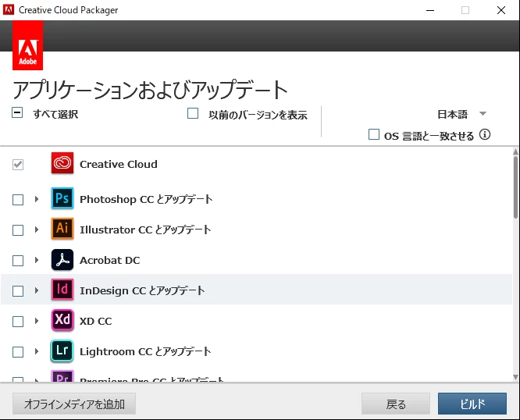Click the Acrobat DC icon
This screenshot has width=520, height=420.
point(62,259)
